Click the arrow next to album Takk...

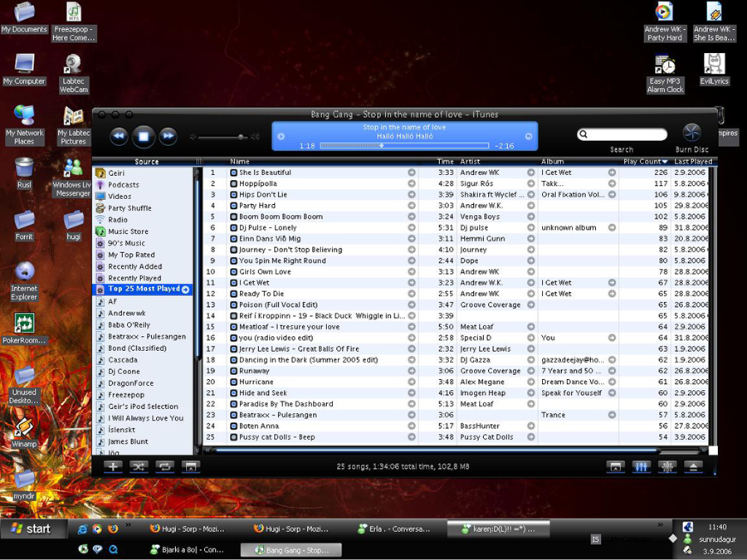612,183
